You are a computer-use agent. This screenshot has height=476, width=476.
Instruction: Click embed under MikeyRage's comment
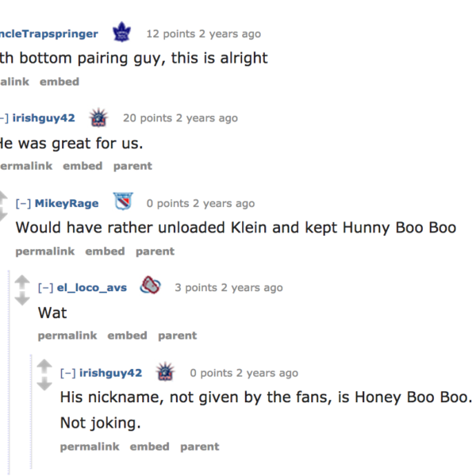pos(105,251)
